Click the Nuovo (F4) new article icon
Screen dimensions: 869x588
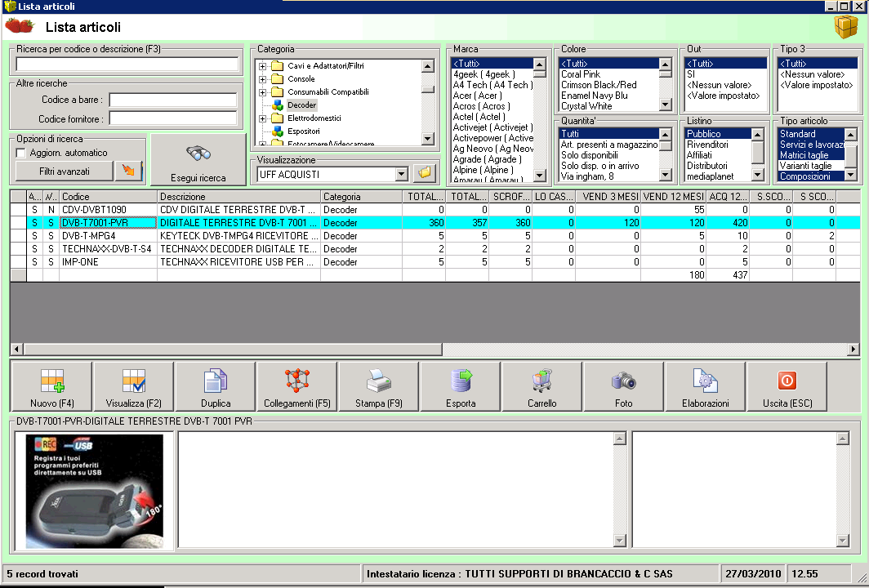point(51,381)
